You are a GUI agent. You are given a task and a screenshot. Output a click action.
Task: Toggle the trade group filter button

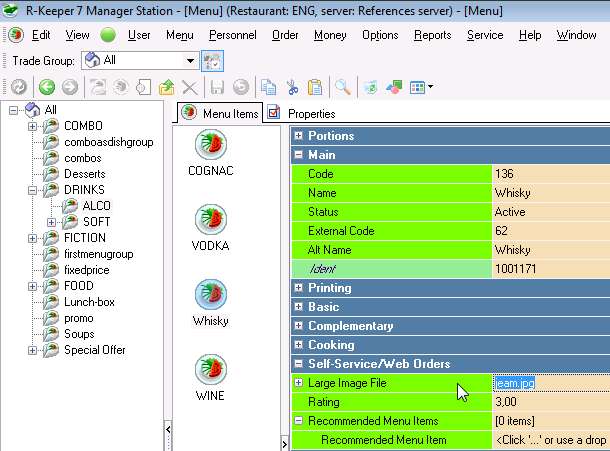point(212,61)
